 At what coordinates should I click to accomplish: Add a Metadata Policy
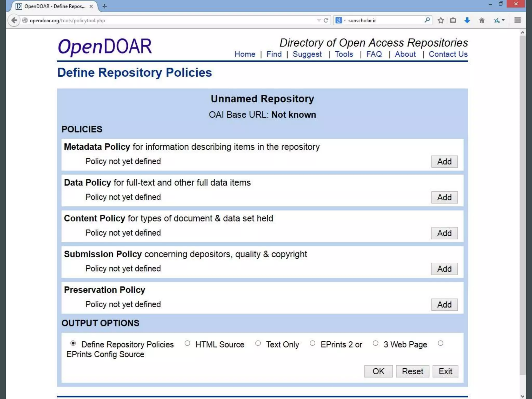click(x=444, y=162)
